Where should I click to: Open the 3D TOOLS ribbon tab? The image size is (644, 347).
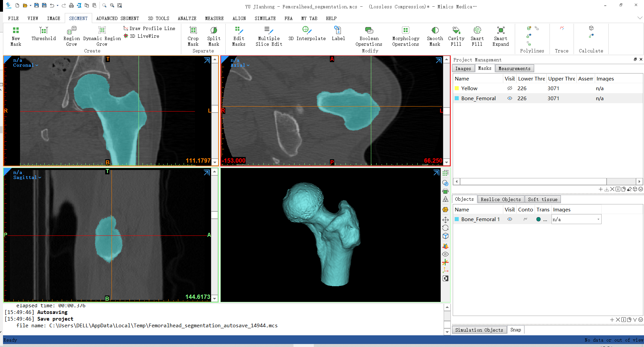(159, 18)
